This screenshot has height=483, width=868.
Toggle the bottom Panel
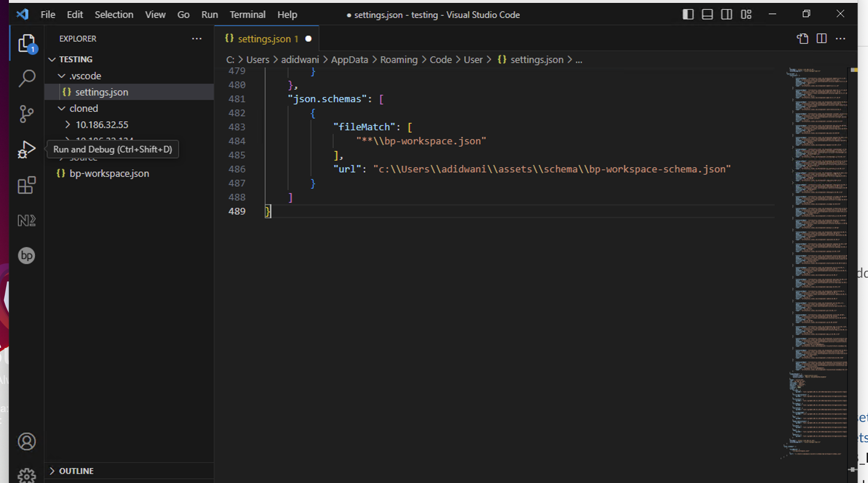(x=707, y=14)
